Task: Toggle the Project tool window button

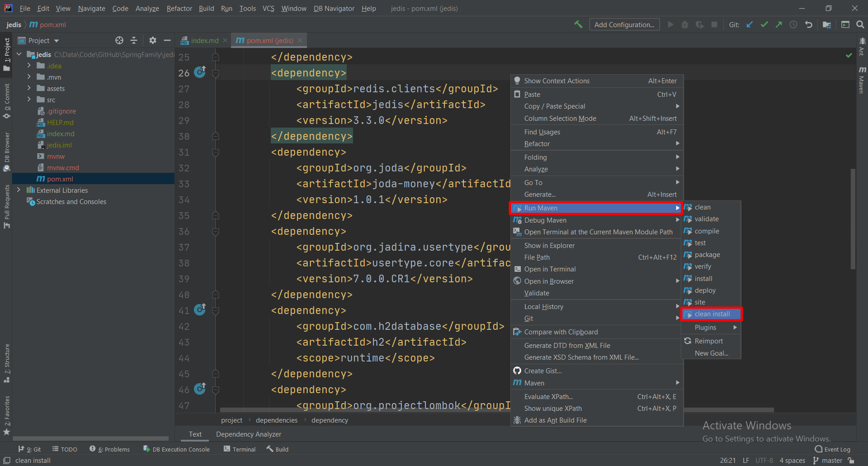Action: coord(6,54)
